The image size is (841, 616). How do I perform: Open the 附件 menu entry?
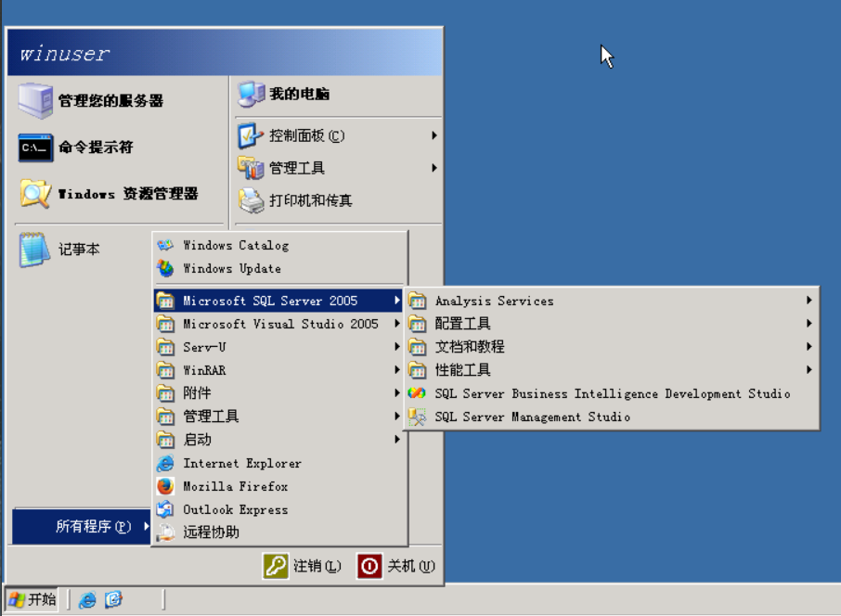point(278,393)
